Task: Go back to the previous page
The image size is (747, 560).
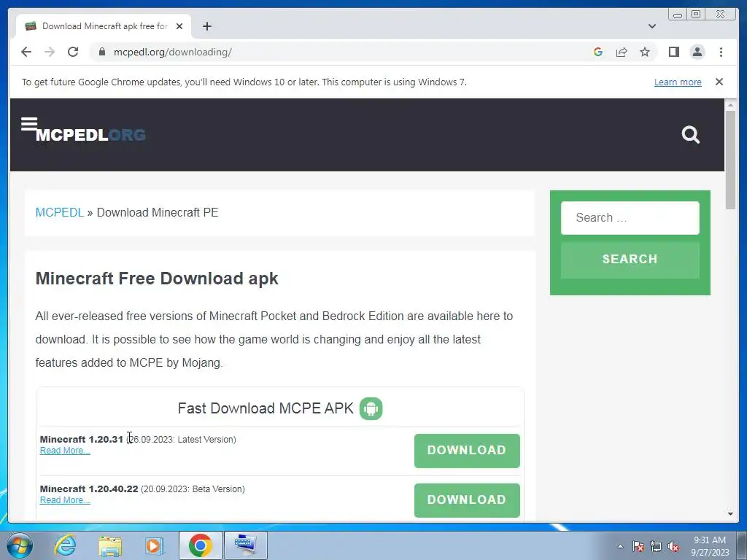Action: tap(26, 52)
